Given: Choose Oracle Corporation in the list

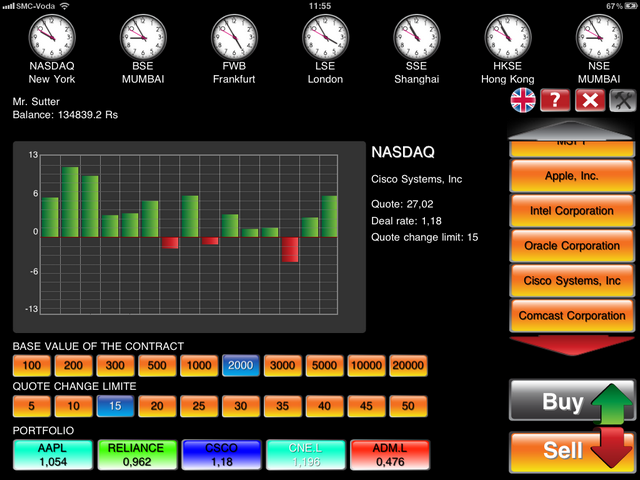Looking at the screenshot, I should (572, 246).
